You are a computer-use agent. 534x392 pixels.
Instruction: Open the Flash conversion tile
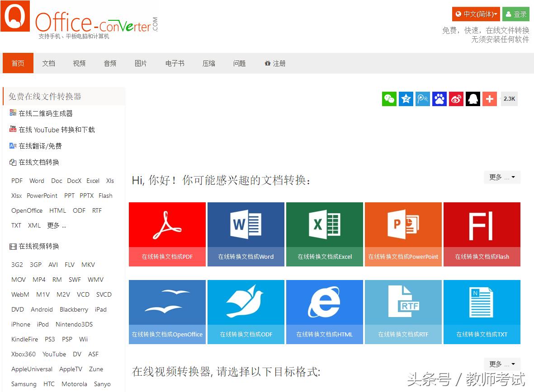click(x=482, y=234)
